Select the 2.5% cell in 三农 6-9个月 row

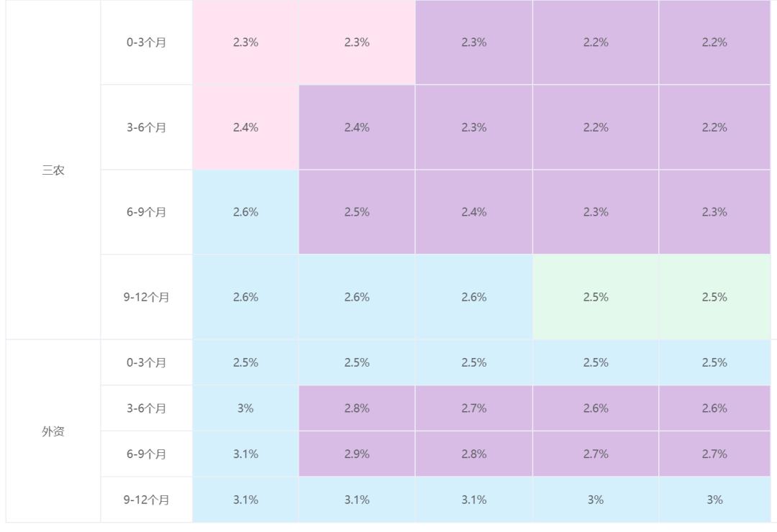pyautogui.click(x=357, y=212)
